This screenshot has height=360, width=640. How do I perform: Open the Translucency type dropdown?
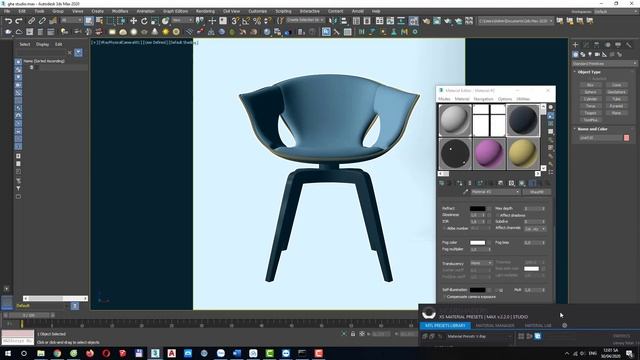pyautogui.click(x=482, y=264)
